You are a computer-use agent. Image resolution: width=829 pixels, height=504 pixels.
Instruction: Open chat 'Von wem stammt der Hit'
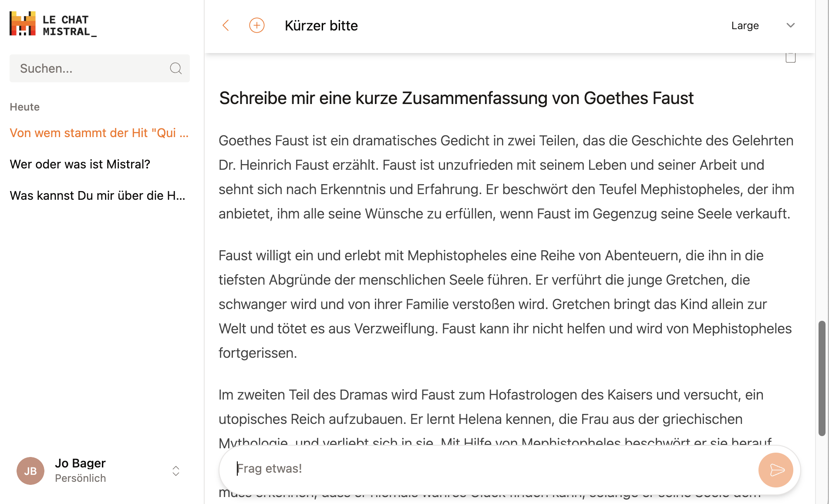pos(99,133)
